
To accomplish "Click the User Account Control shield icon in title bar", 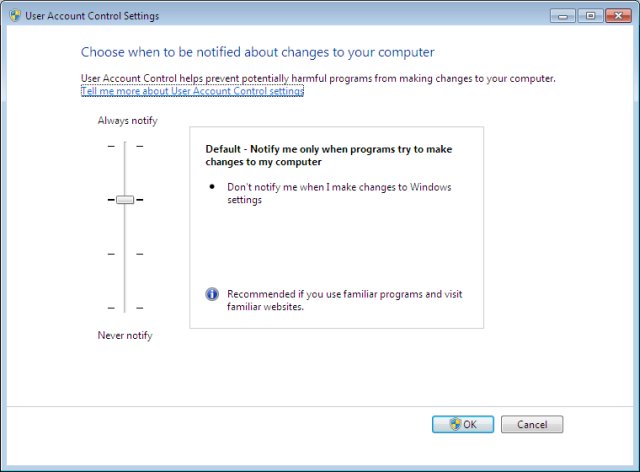I will click(15, 16).
